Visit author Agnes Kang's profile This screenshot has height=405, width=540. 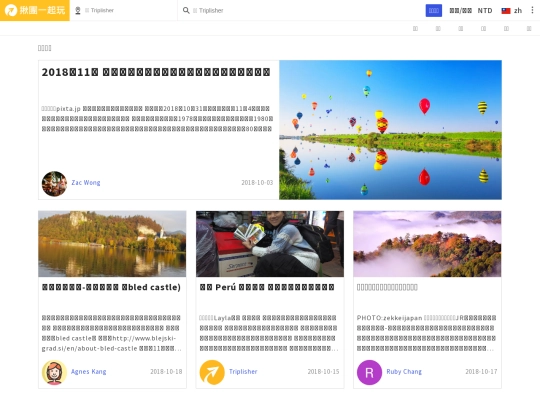point(89,372)
